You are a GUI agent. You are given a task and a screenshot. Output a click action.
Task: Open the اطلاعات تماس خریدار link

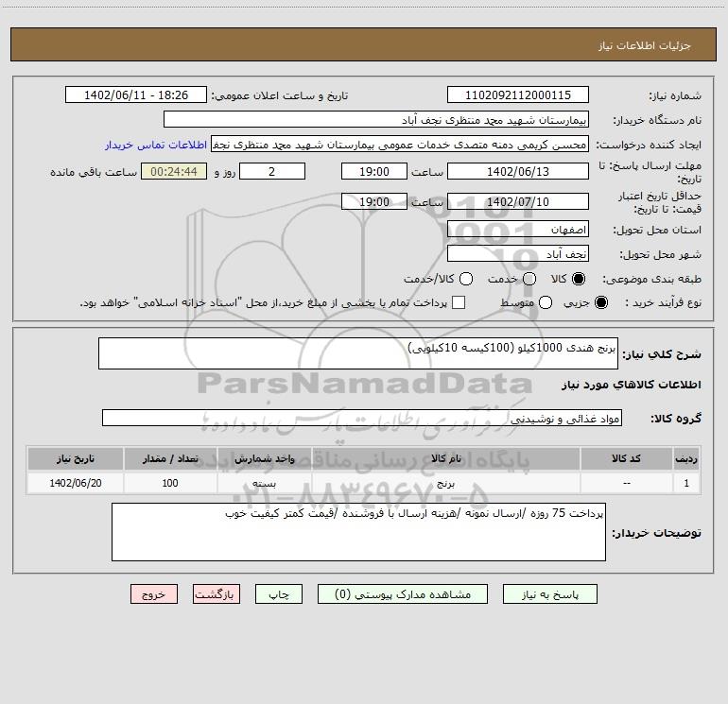pos(156,145)
